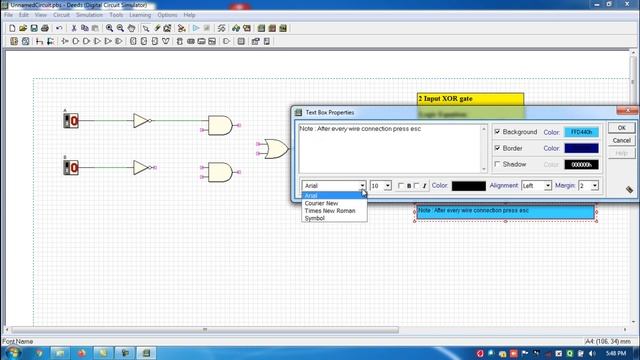Print the circuit using the printer icon

(x=45, y=28)
